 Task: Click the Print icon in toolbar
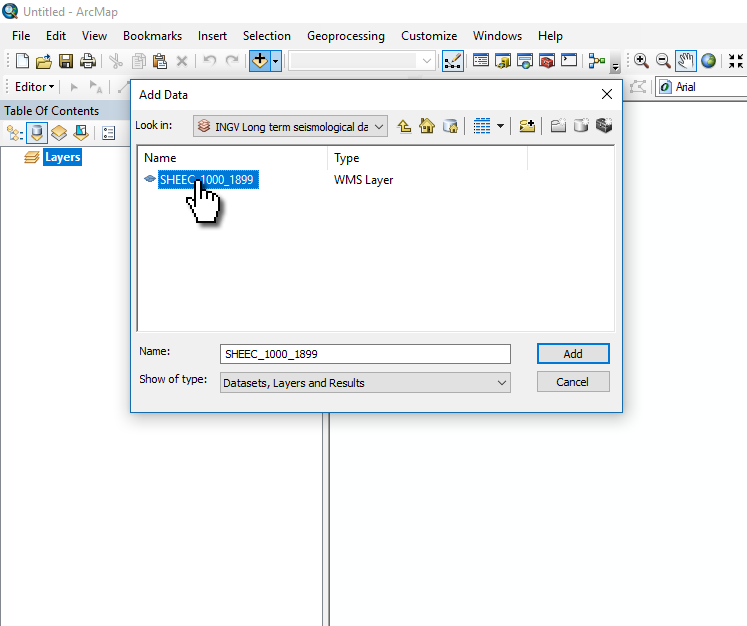click(x=88, y=61)
